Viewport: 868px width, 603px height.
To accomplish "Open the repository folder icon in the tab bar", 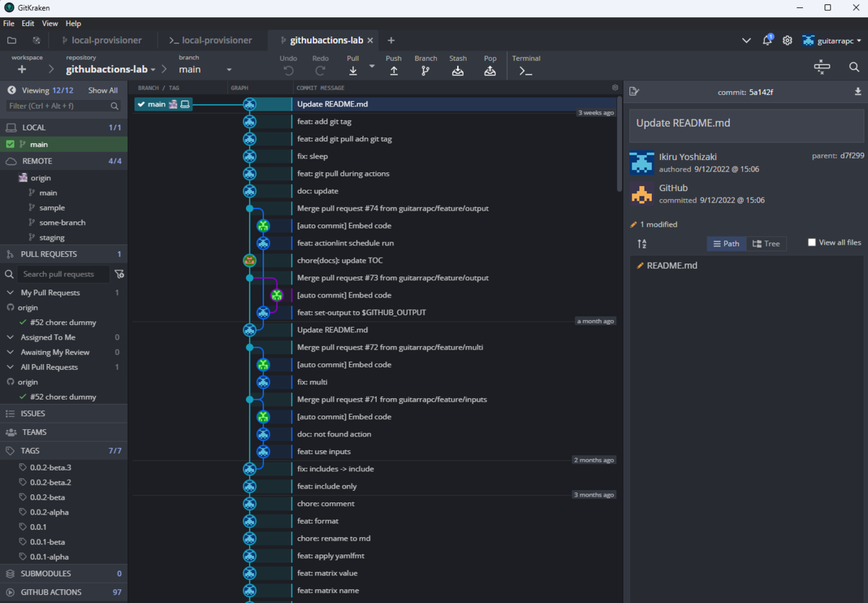I will tap(12, 41).
